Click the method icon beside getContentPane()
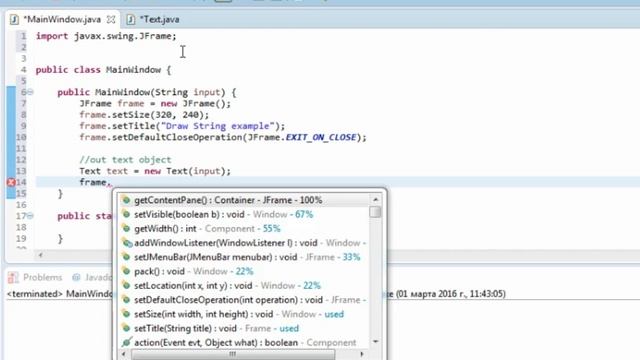Viewport: 640px width, 360px height. pyautogui.click(x=127, y=200)
